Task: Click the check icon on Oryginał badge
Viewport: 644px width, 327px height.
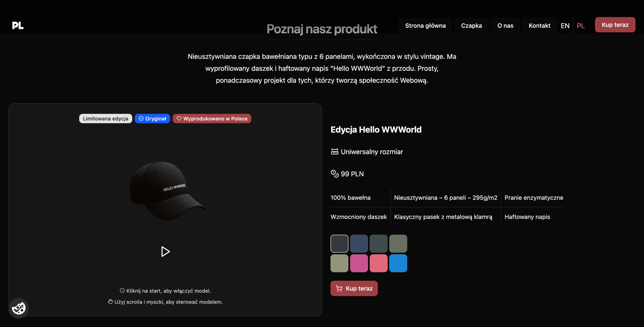Action: (141, 119)
